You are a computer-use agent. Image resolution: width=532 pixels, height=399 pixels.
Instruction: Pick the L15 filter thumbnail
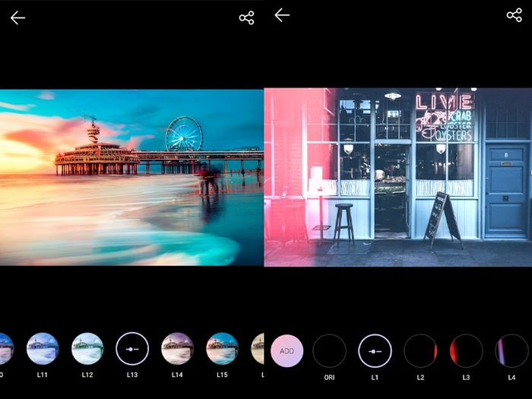222,349
